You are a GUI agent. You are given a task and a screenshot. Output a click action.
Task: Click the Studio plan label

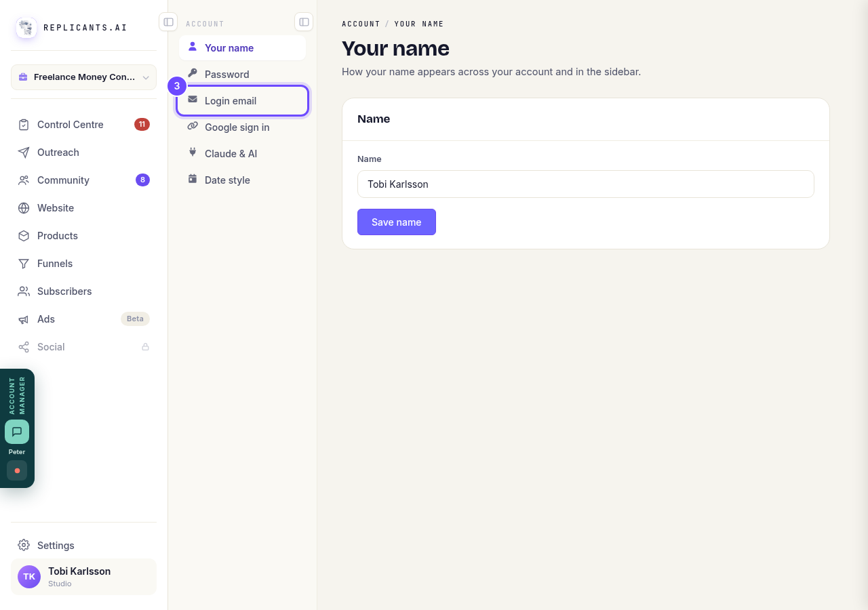[60, 584]
